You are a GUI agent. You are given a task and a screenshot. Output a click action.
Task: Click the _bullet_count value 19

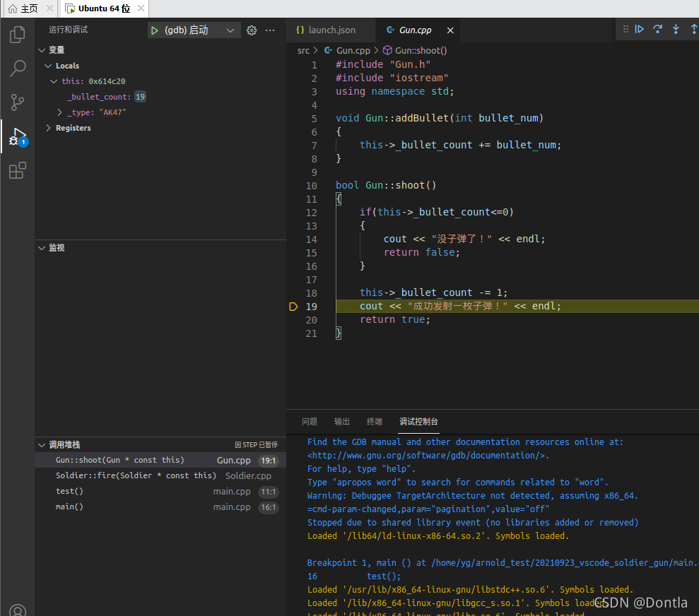pyautogui.click(x=140, y=97)
